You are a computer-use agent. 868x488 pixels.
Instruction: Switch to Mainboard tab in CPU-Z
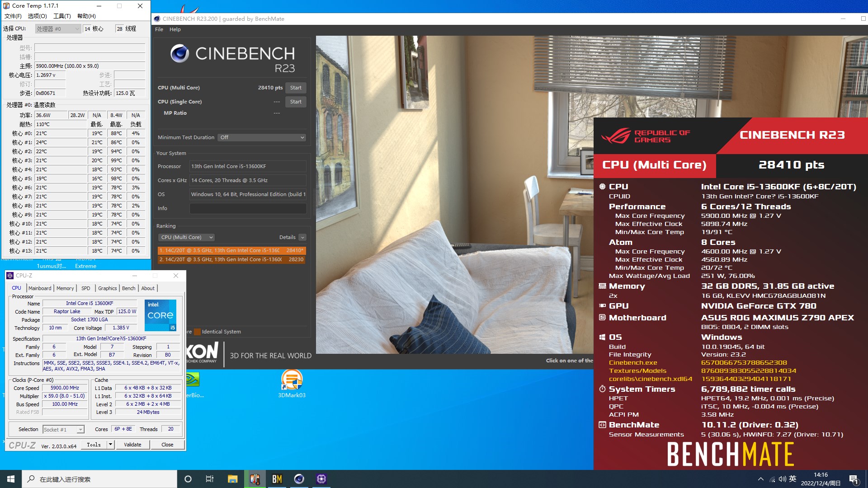pos(40,288)
